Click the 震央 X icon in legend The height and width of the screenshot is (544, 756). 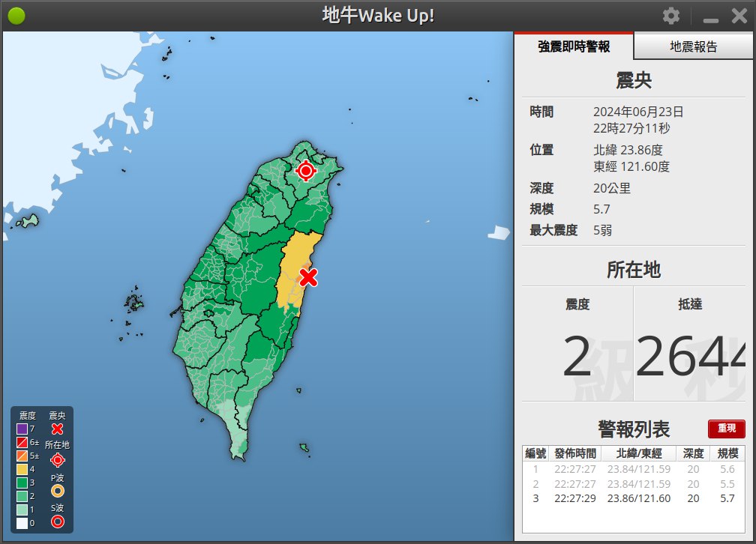click(57, 429)
